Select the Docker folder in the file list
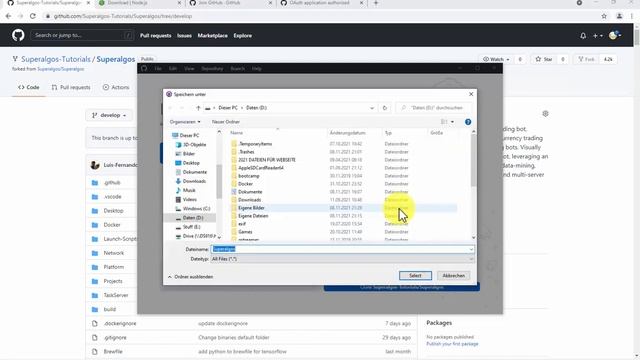This screenshot has width=640, height=360. tap(245, 184)
